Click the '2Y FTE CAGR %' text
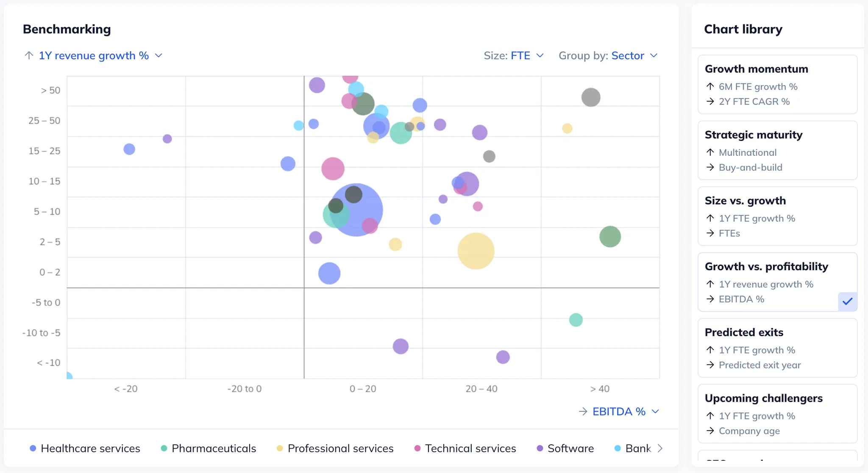 click(x=754, y=101)
